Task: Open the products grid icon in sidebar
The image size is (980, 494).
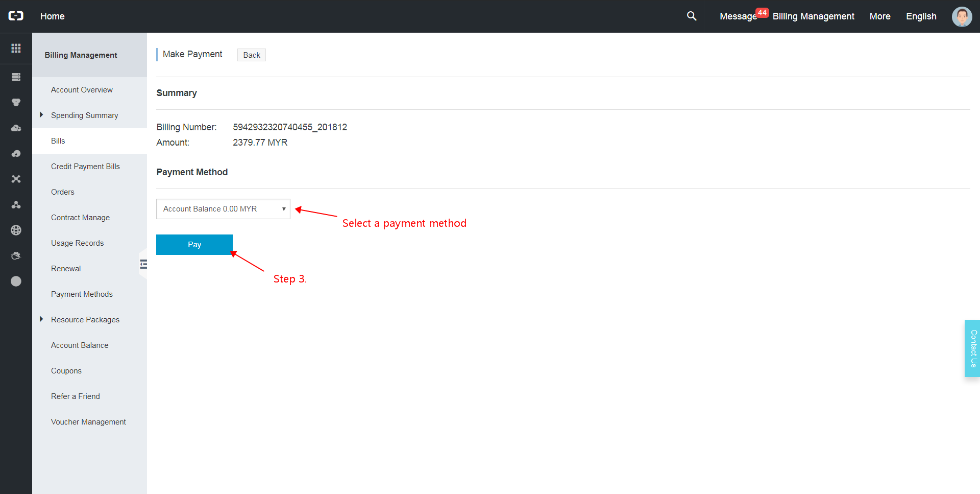Action: point(16,48)
